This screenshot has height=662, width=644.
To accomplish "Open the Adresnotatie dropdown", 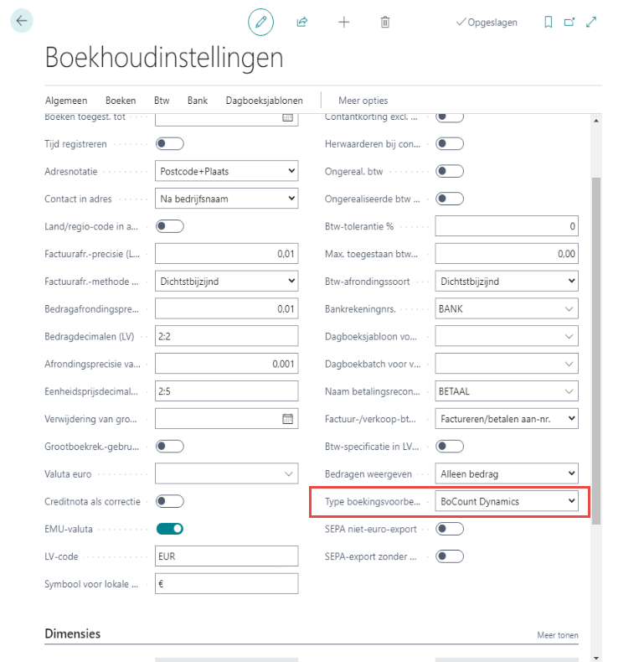I will [227, 171].
